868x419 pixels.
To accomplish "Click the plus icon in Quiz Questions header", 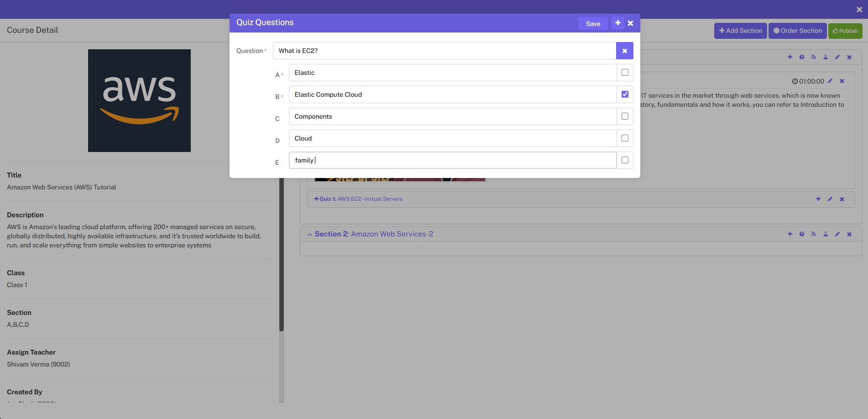I will [x=617, y=23].
